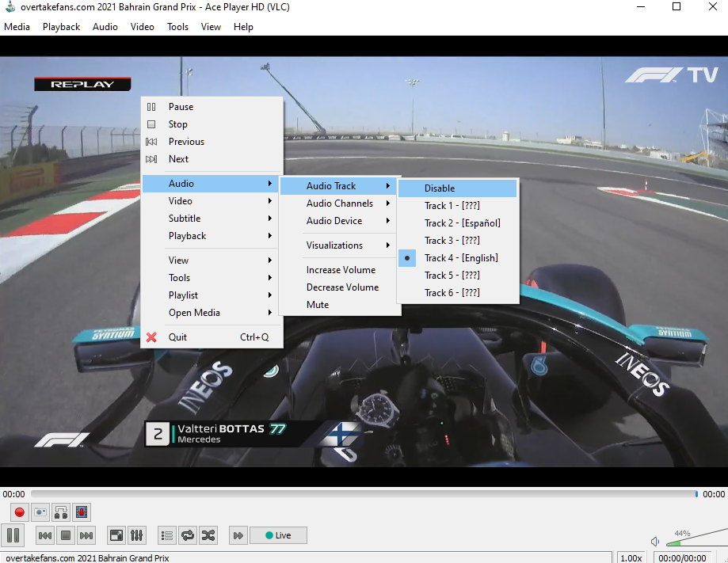The height and width of the screenshot is (563, 728).
Task: Expand the Playback submenu in the context menu
Action: (212, 236)
